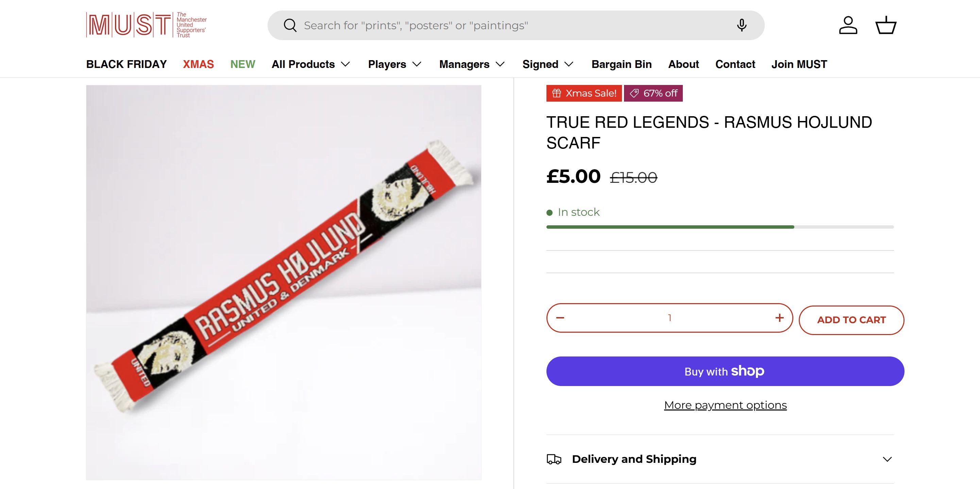This screenshot has width=980, height=489.
Task: Expand Delivery and Shipping section
Action: [x=887, y=459]
